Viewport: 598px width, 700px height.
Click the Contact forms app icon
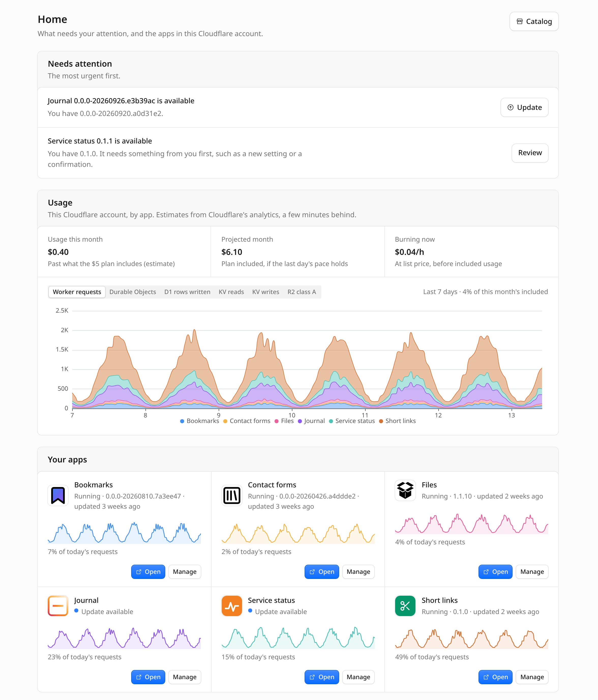point(232,495)
